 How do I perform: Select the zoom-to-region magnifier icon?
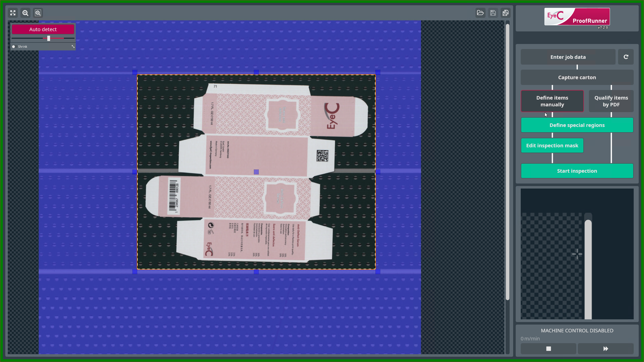[x=38, y=13]
